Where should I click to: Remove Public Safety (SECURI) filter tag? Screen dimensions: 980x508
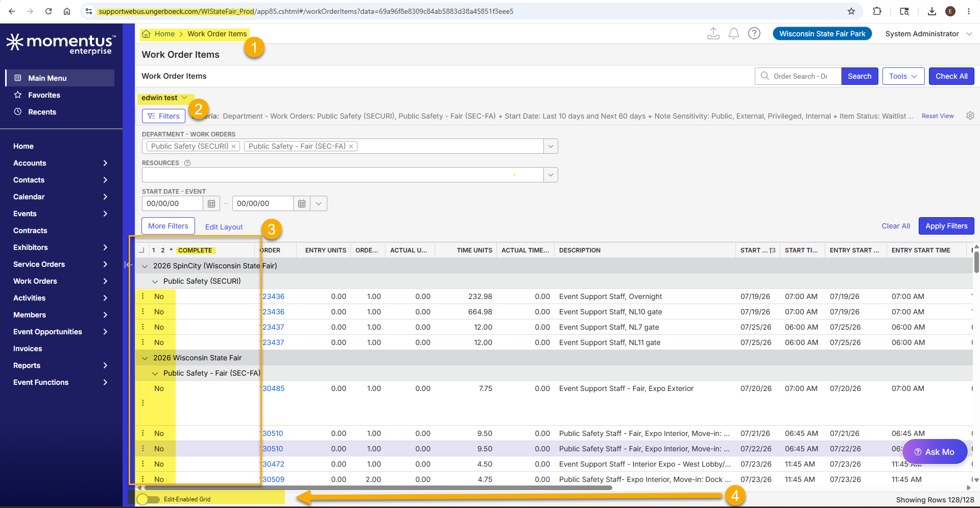point(234,146)
